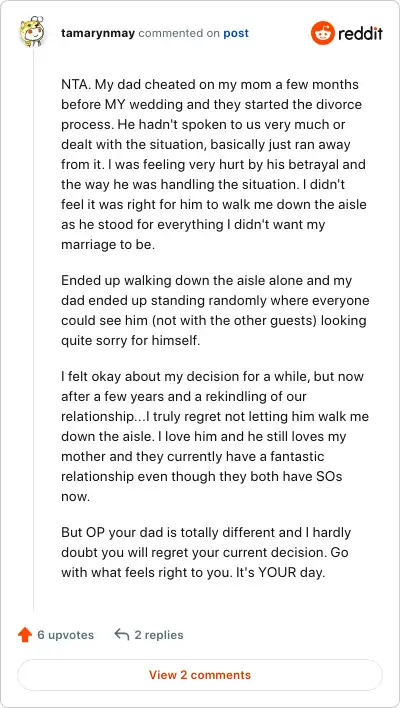Collapse the comment using the vertical thread line
The image size is (400, 708).
point(33,329)
